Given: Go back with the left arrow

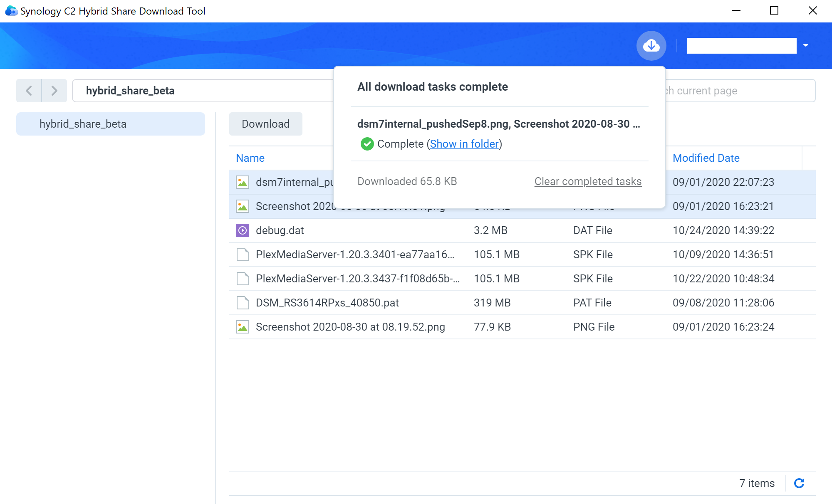Looking at the screenshot, I should [x=29, y=91].
